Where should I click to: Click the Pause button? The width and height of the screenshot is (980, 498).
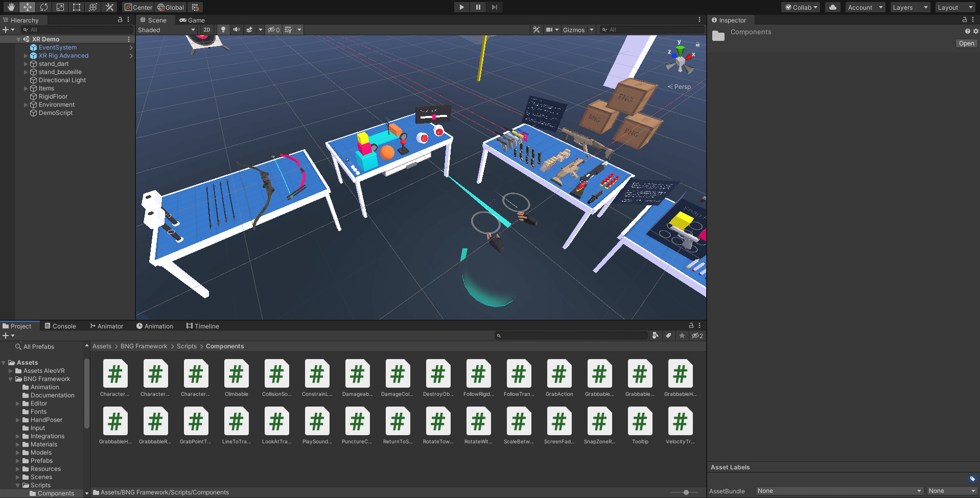point(478,7)
